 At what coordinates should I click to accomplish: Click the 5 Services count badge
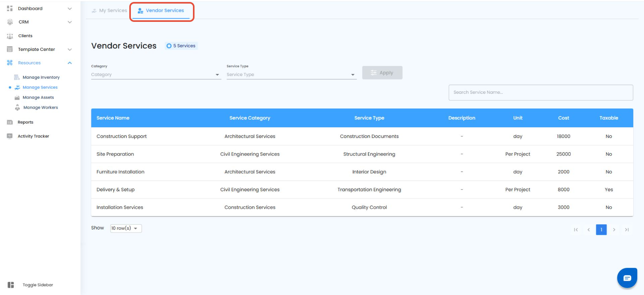coord(181,46)
